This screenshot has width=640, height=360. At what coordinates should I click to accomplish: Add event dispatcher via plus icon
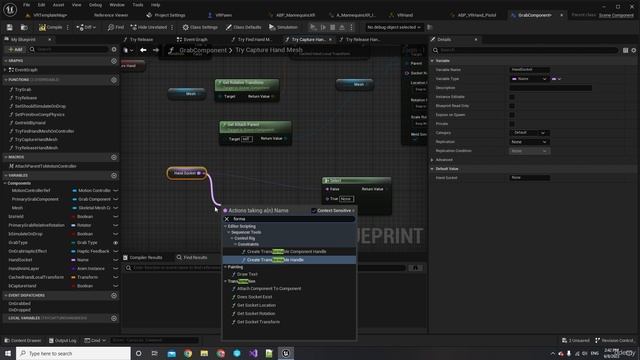[x=114, y=296]
